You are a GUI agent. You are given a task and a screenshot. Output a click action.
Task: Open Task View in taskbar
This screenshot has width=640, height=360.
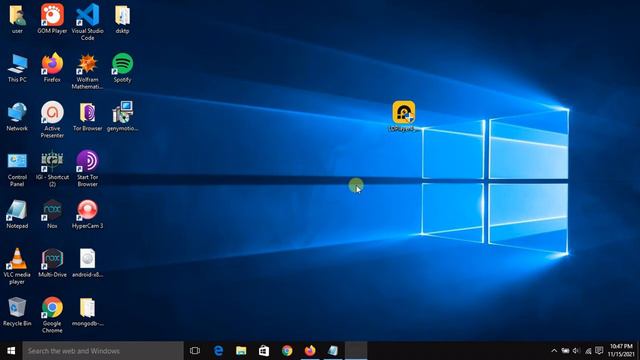tap(195, 351)
